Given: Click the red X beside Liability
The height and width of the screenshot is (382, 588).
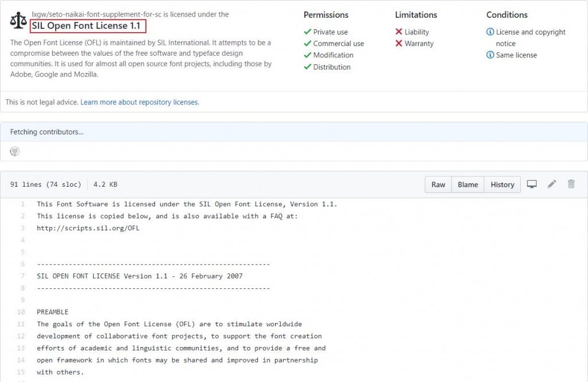Looking at the screenshot, I should click(x=399, y=32).
